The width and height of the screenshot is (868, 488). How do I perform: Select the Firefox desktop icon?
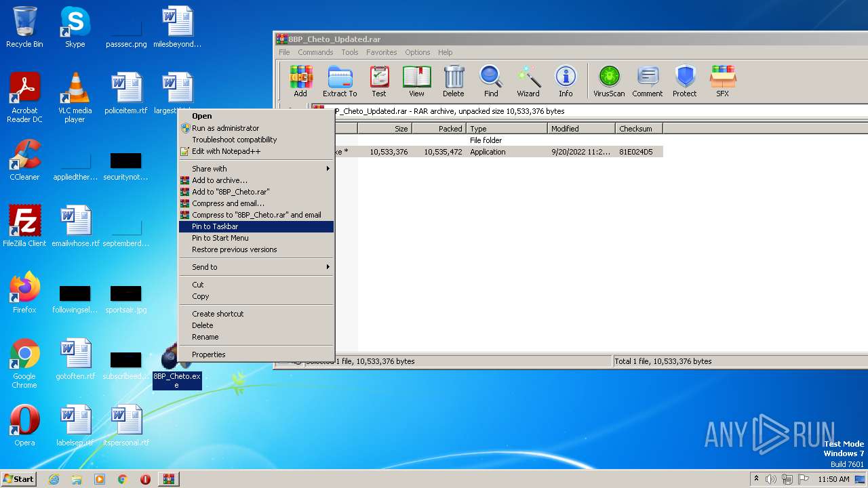tap(24, 293)
